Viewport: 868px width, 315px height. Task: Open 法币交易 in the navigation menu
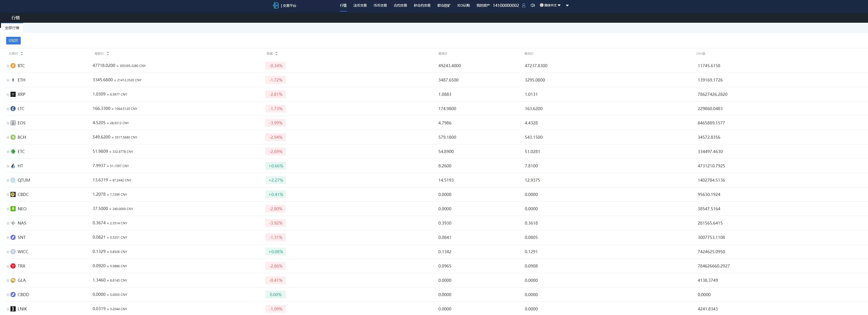[x=360, y=5]
